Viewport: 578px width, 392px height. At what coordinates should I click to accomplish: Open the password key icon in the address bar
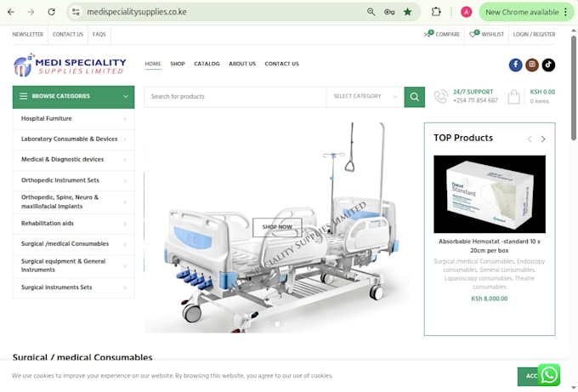point(389,12)
